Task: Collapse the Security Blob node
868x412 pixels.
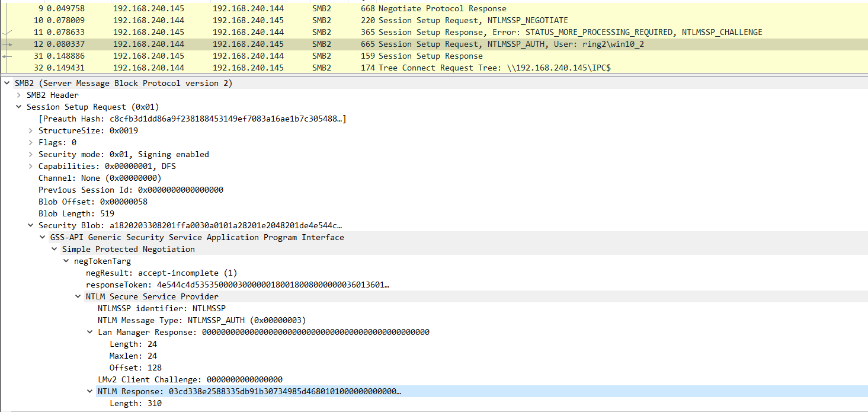Action: coord(31,225)
